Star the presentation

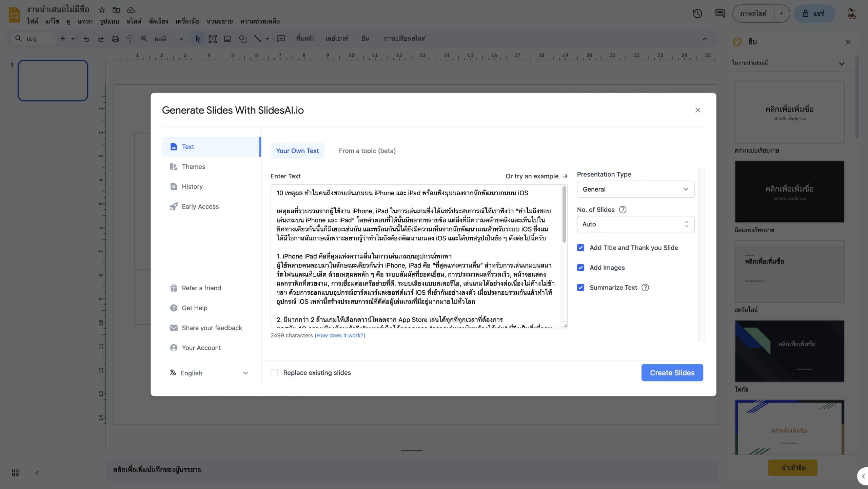click(x=101, y=10)
